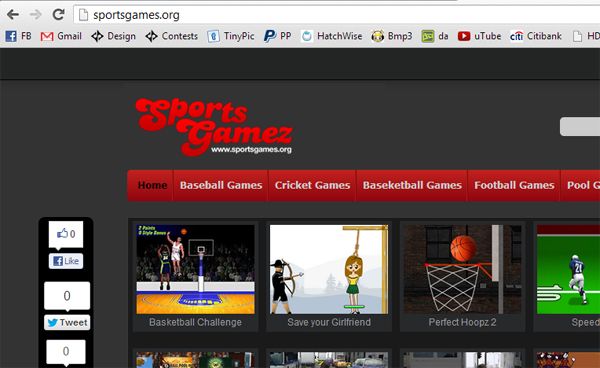Viewport: 600px width, 368px height.
Task: Select the Home navigation tab
Action: (152, 186)
